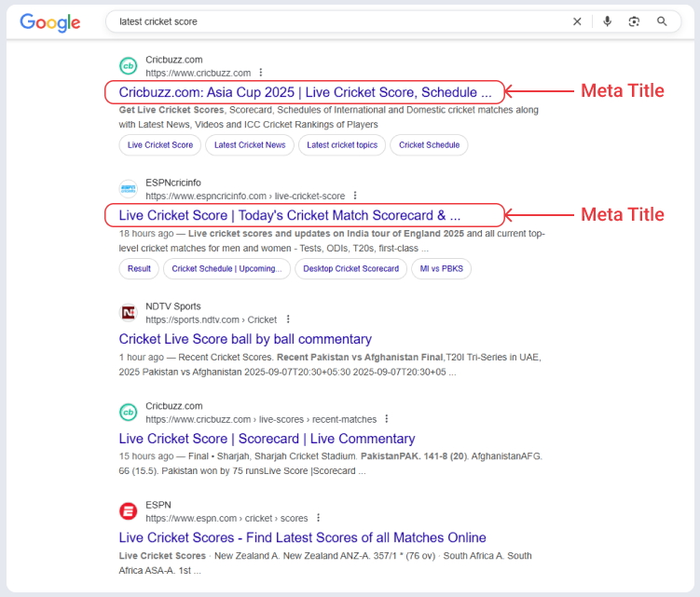The width and height of the screenshot is (700, 597).
Task: Click the ESPNcricinfo site name
Action: click(173, 183)
